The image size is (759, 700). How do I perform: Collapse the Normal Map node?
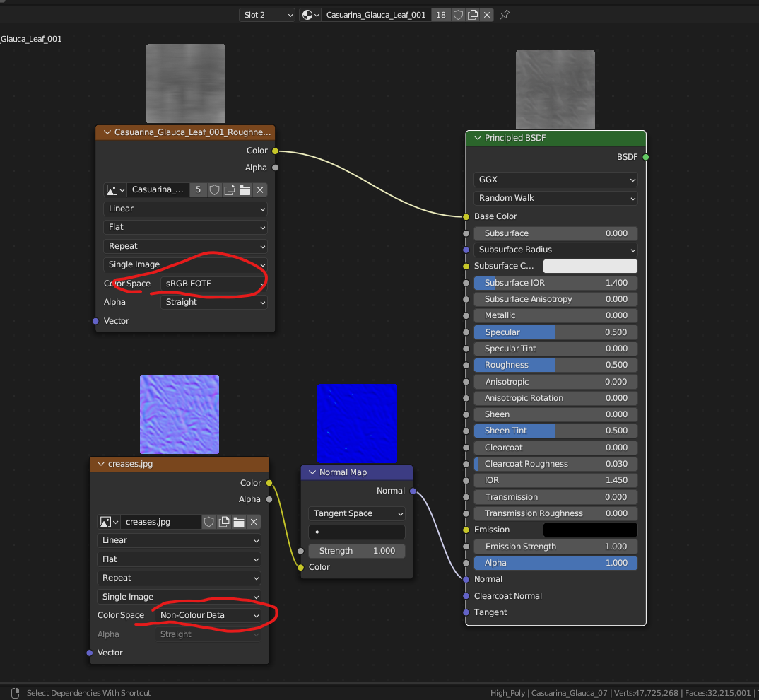pos(312,472)
